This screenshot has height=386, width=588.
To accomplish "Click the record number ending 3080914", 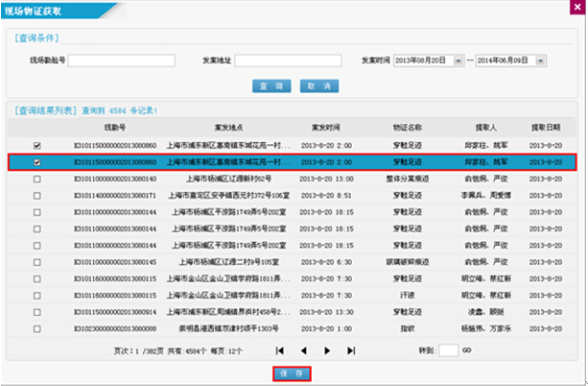I will tap(115, 312).
